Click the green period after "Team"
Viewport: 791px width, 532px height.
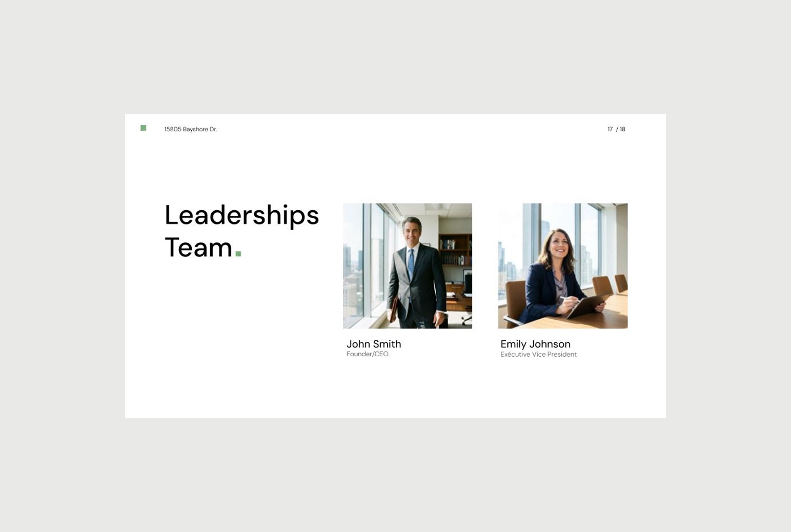pyautogui.click(x=238, y=253)
